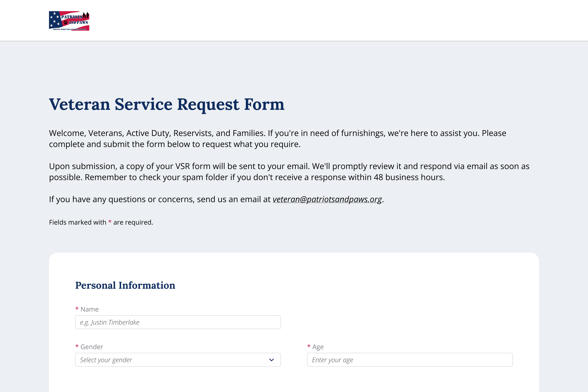Click the Age field label
This screenshot has height=392, width=588.
[318, 347]
